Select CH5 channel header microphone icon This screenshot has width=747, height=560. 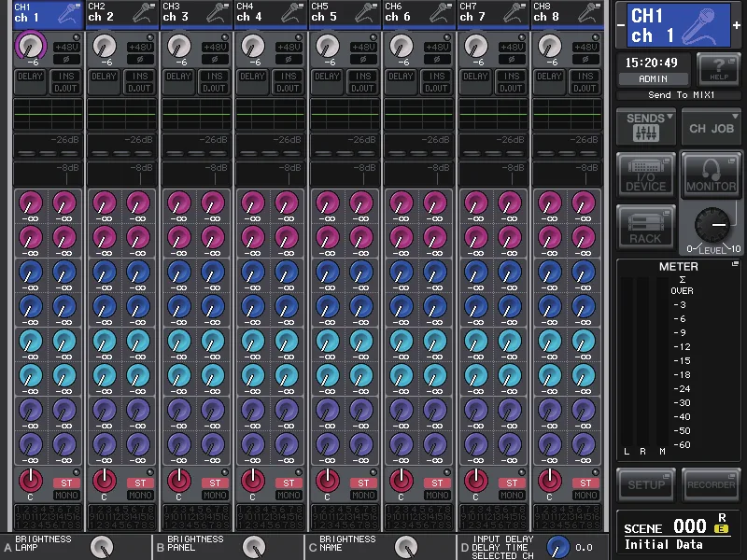367,13
